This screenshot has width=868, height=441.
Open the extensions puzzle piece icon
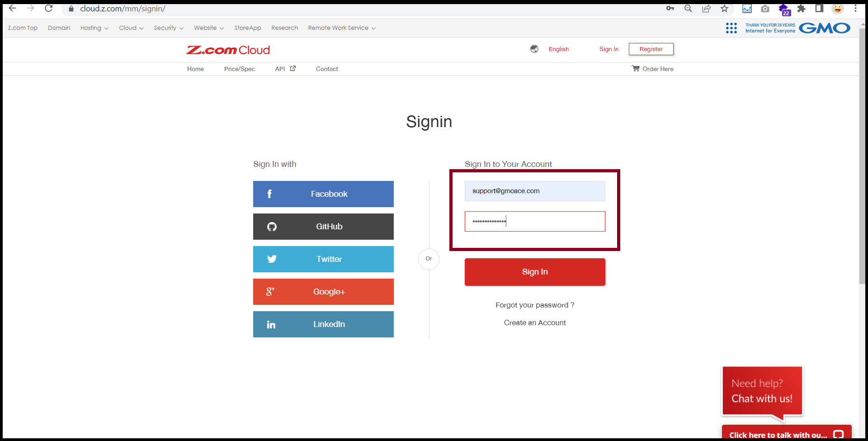coord(802,9)
